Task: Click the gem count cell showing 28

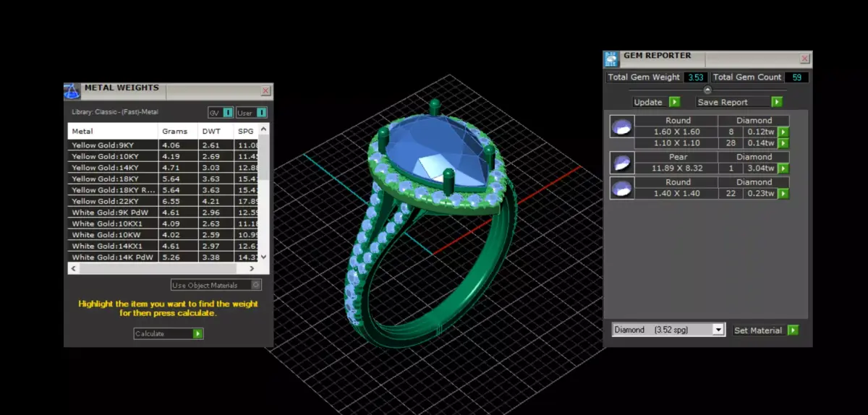Action: pos(731,143)
